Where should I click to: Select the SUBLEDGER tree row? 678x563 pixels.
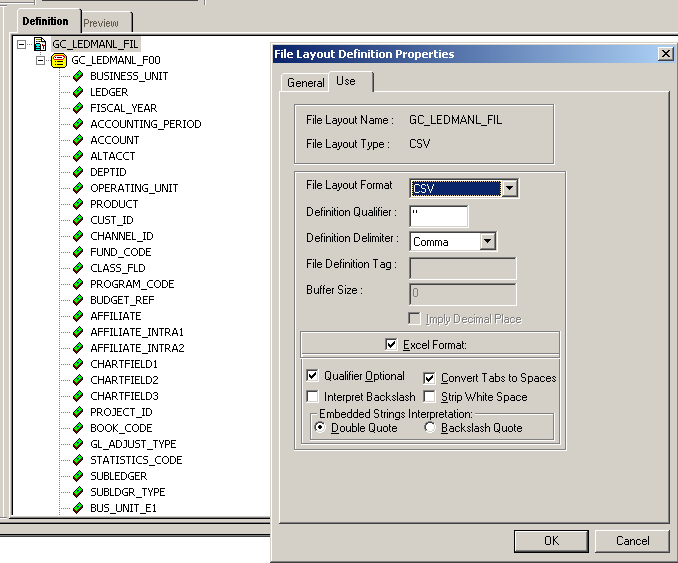[x=118, y=476]
